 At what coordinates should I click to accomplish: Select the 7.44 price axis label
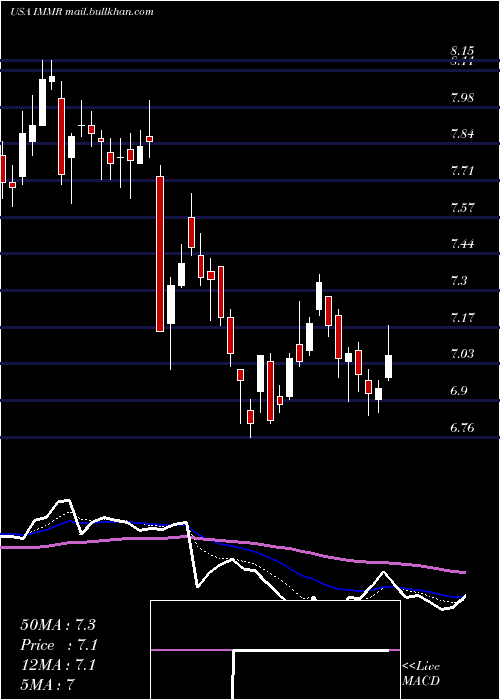(x=462, y=244)
